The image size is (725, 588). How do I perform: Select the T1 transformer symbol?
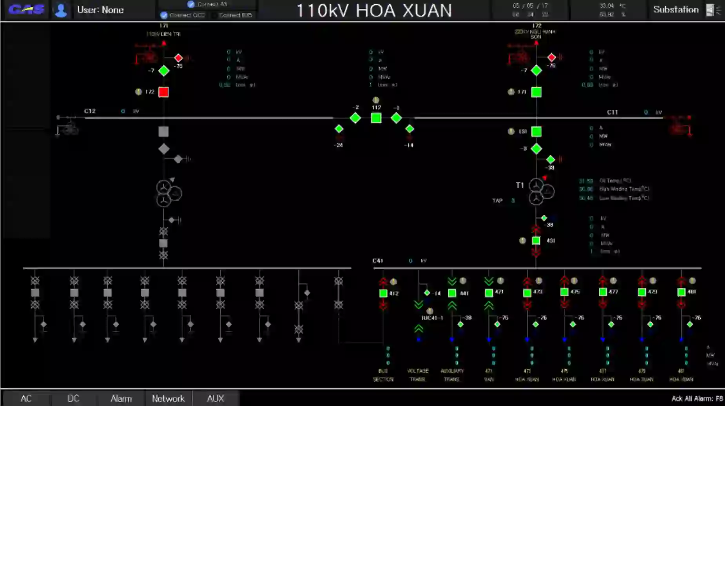point(540,192)
